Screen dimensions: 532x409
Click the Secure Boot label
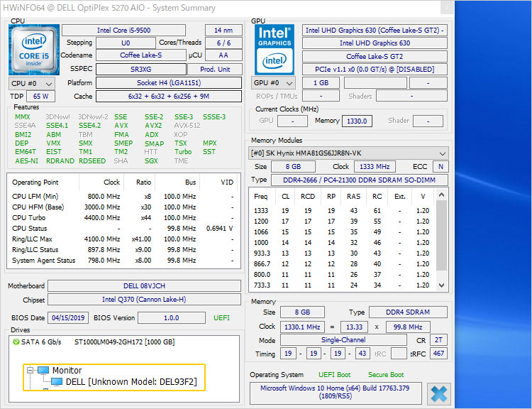(x=386, y=375)
